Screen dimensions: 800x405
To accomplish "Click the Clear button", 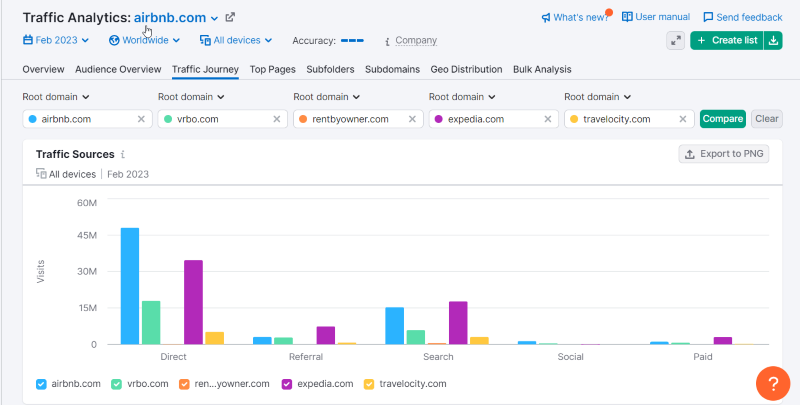I will (x=767, y=119).
